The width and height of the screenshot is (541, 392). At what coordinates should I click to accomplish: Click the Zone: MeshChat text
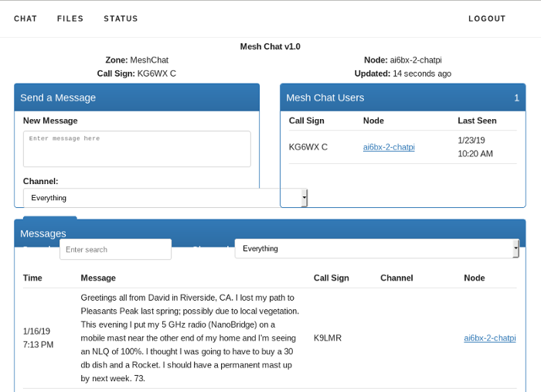(x=137, y=60)
